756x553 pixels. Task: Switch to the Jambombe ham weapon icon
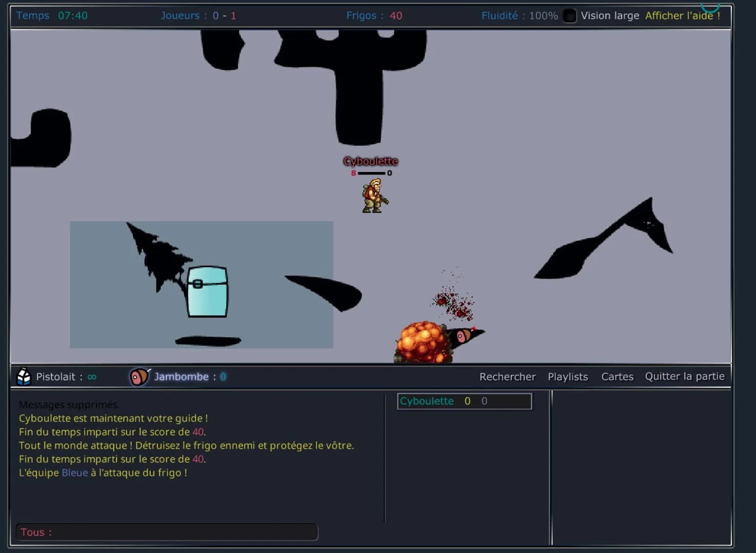[139, 376]
